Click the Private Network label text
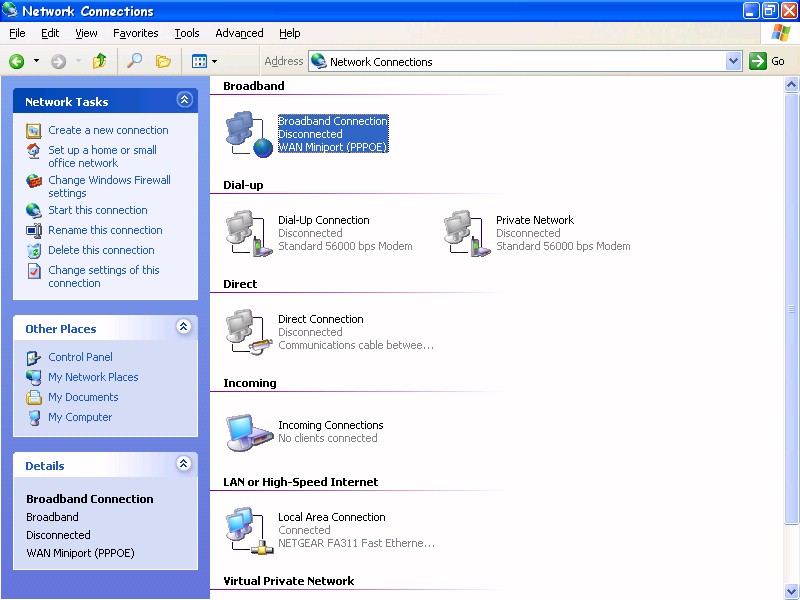This screenshot has width=800, height=600. 535,220
